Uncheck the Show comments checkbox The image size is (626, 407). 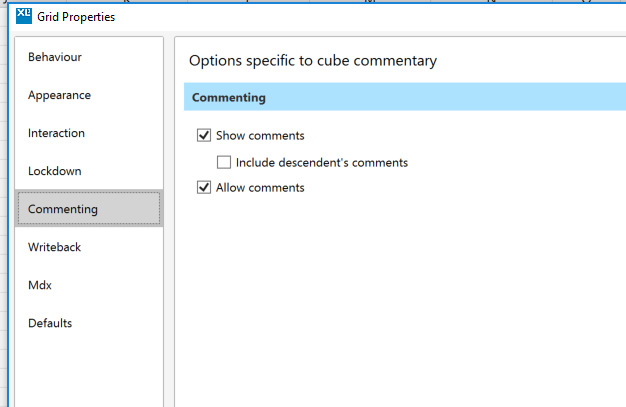point(205,135)
